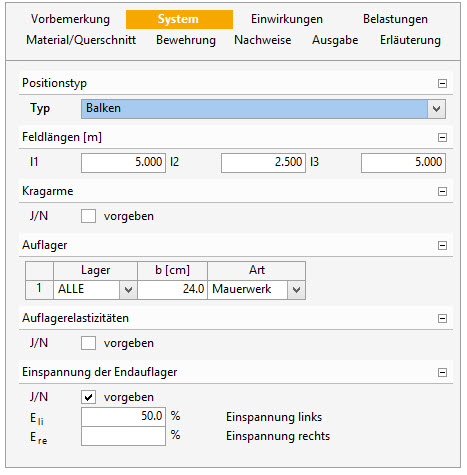Image resolution: width=467 pixels, height=475 pixels.
Task: Click the Auflager width b cell
Action: pyautogui.click(x=173, y=289)
